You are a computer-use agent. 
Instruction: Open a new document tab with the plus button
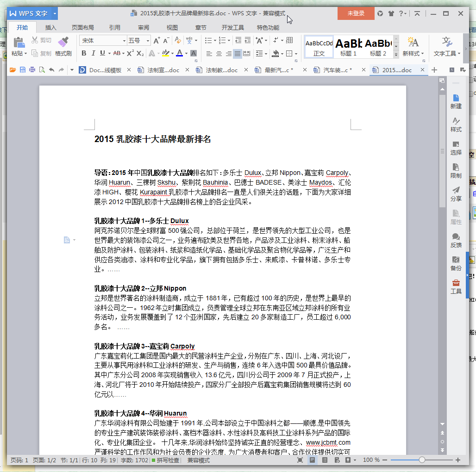434,70
